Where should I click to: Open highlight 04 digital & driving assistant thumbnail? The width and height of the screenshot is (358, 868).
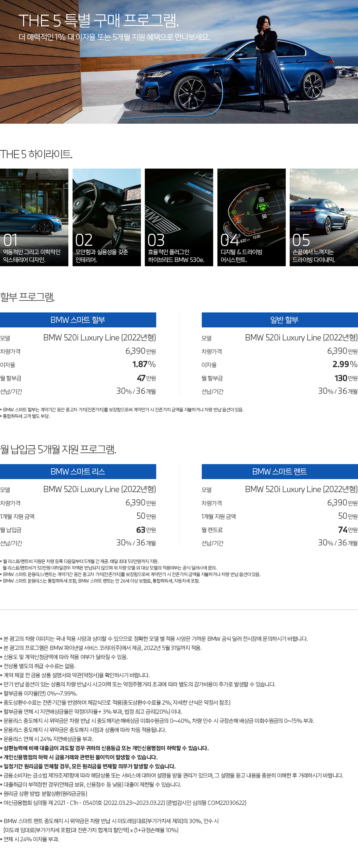click(x=252, y=217)
